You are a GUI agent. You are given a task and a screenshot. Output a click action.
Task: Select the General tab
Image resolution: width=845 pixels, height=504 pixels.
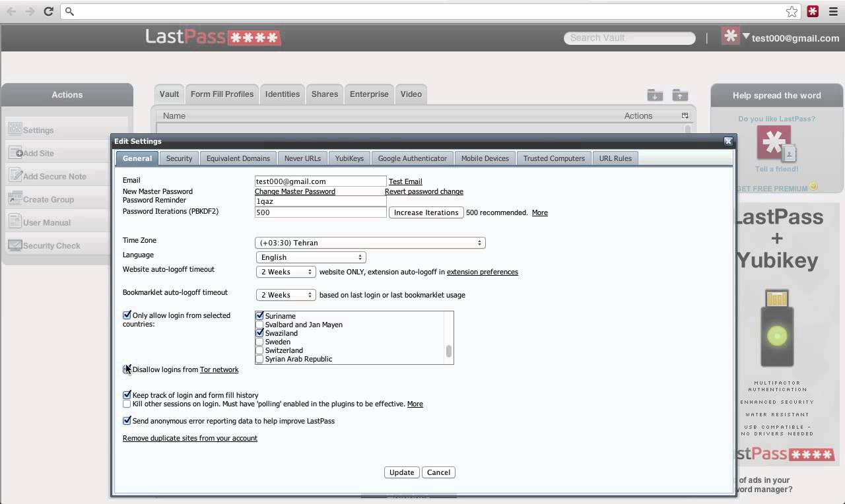[x=137, y=158]
